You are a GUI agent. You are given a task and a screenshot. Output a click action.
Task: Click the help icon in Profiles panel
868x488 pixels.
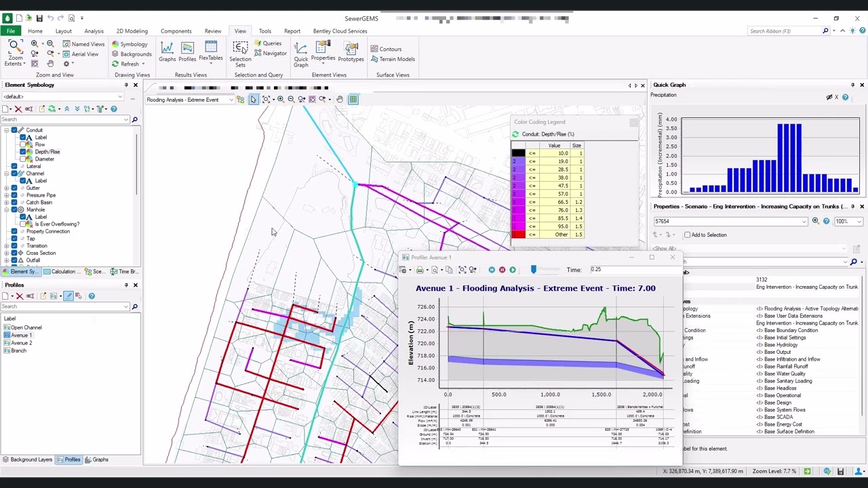coord(92,296)
